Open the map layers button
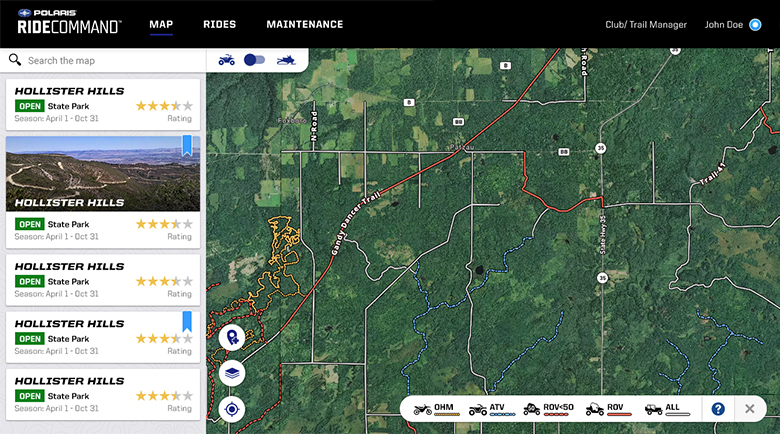This screenshot has height=434, width=780. coord(232,373)
